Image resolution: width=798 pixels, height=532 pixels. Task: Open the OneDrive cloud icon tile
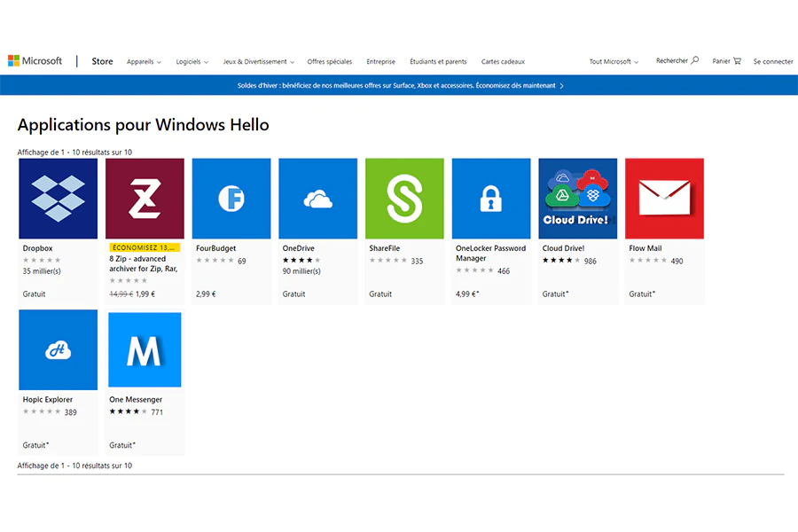tap(317, 199)
